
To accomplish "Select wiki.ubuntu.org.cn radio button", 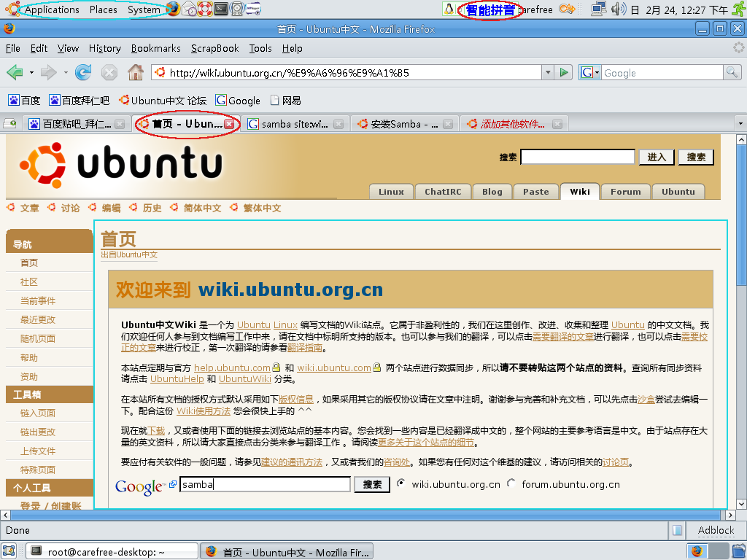I will (401, 483).
